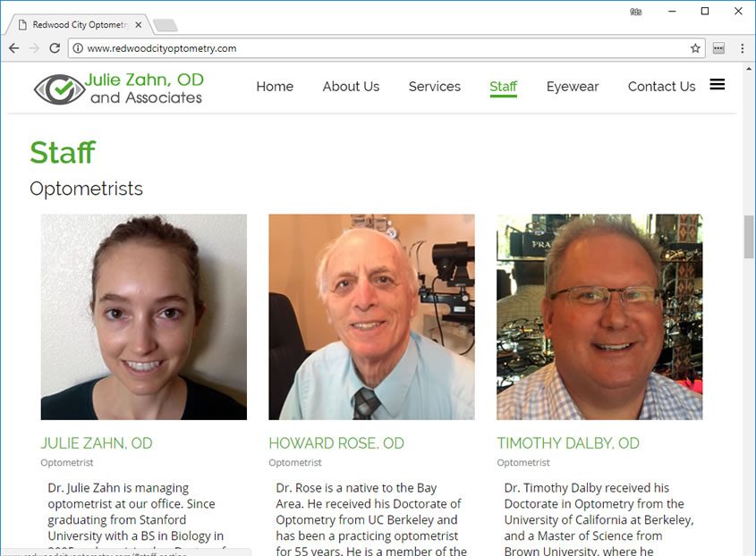The height and width of the screenshot is (556, 756).
Task: Bookmark this page with the star icon
Action: click(695, 48)
